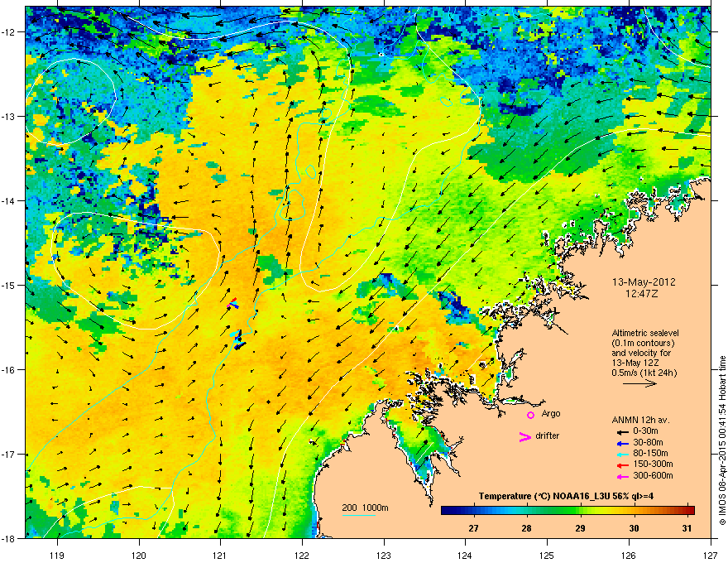This screenshot has height=563, width=728.
Task: Click the '30-80m' depth label
Action: point(648,442)
